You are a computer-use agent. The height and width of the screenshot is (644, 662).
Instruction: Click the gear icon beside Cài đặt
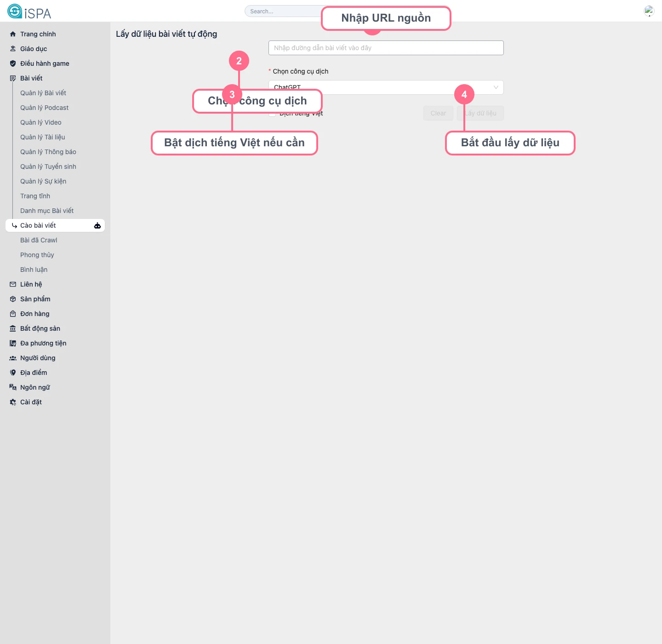(13, 402)
